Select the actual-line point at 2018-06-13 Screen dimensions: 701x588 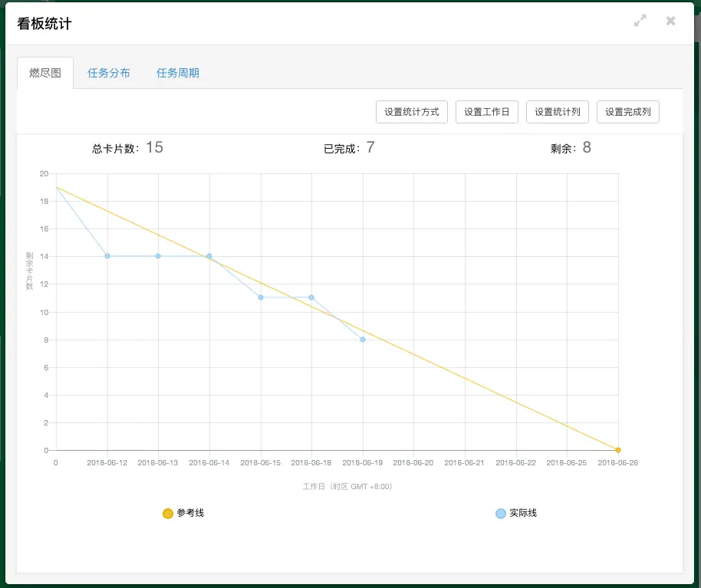click(158, 256)
